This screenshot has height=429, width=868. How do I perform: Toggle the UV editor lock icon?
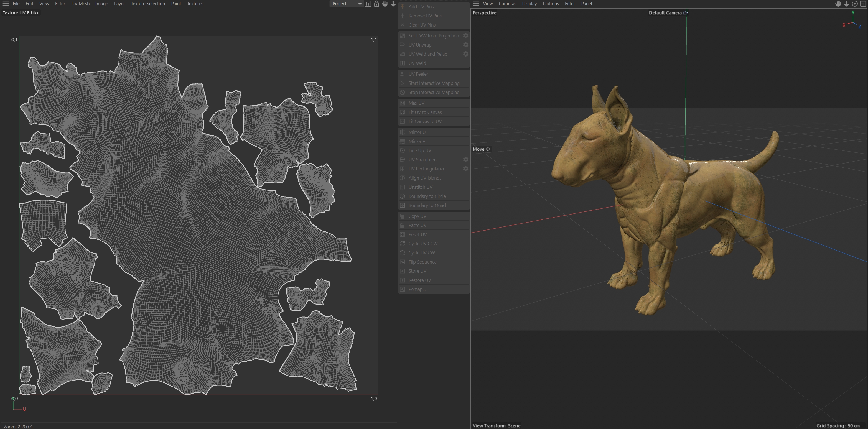[377, 4]
